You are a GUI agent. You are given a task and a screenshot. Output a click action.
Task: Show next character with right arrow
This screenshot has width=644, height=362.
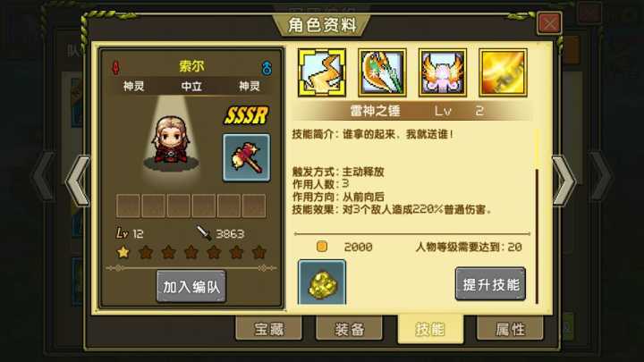coord(564,181)
